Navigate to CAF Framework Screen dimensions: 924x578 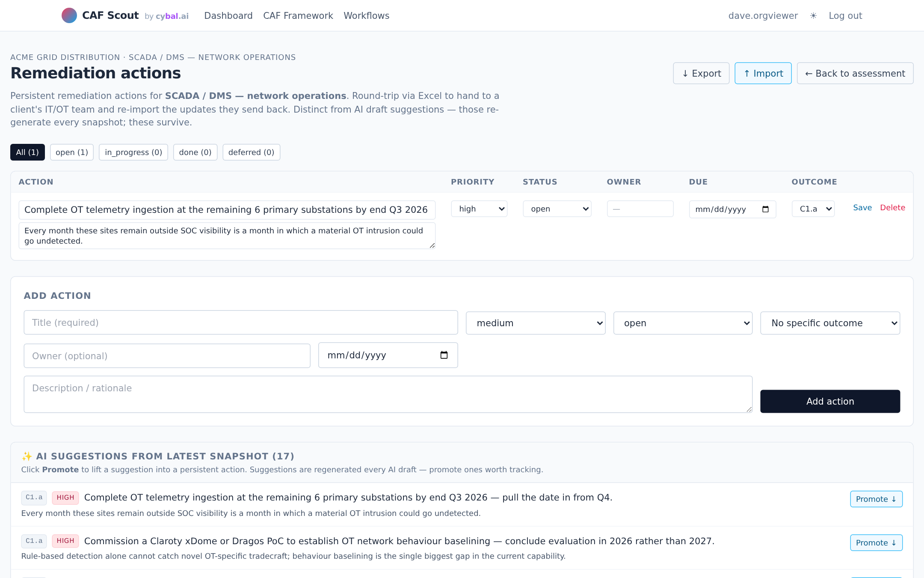click(x=298, y=15)
